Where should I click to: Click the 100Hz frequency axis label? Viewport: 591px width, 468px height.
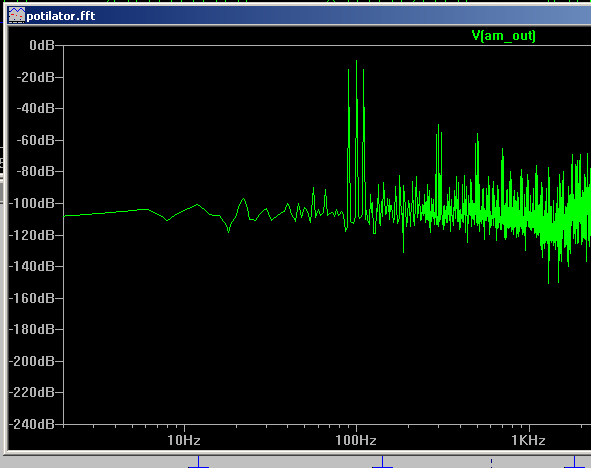[356, 440]
